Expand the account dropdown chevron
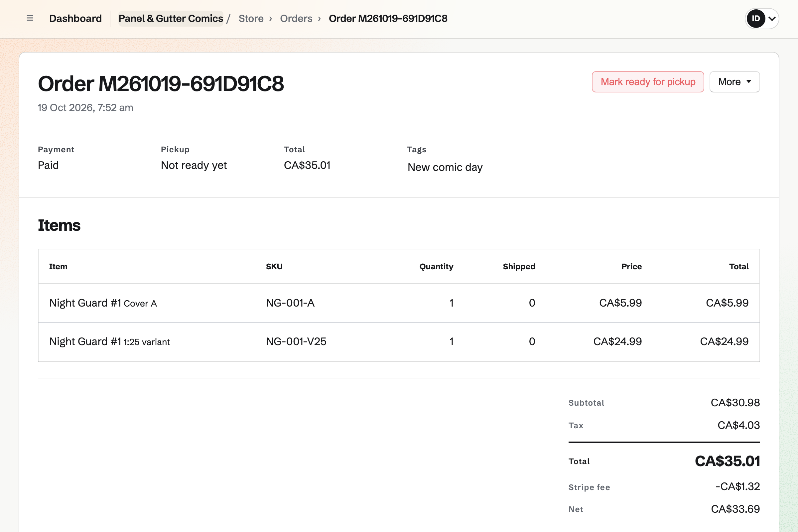This screenshot has width=798, height=532. 772,19
